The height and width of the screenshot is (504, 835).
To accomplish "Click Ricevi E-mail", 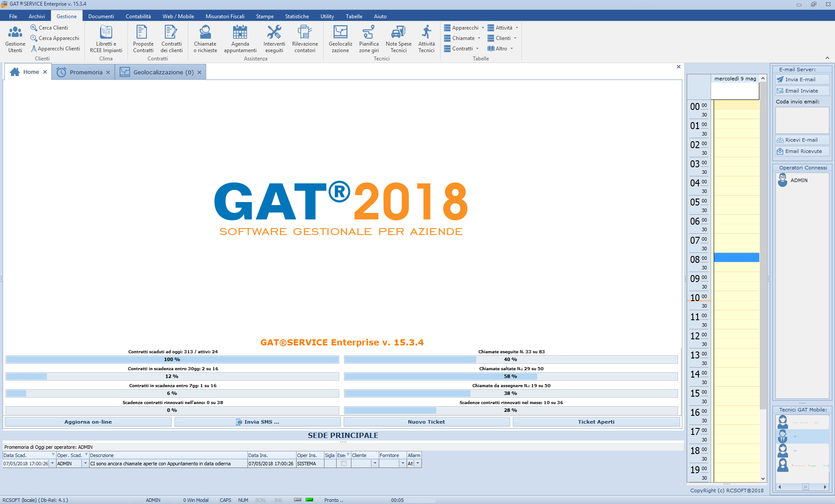I will pos(802,140).
